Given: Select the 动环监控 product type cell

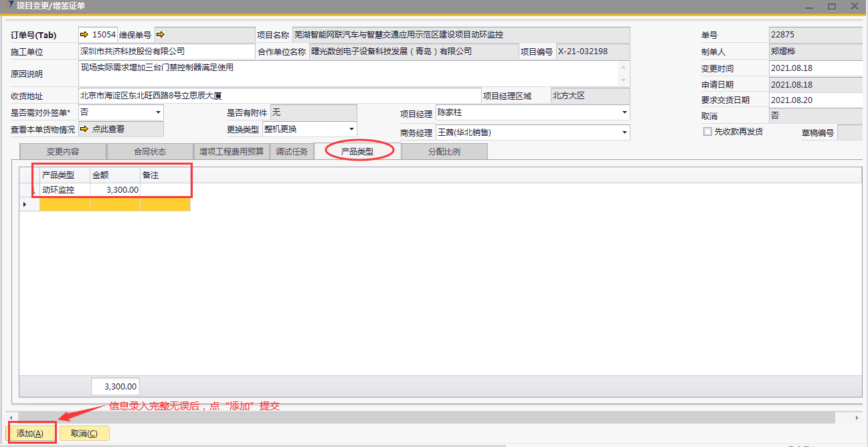Looking at the screenshot, I should pos(64,190).
